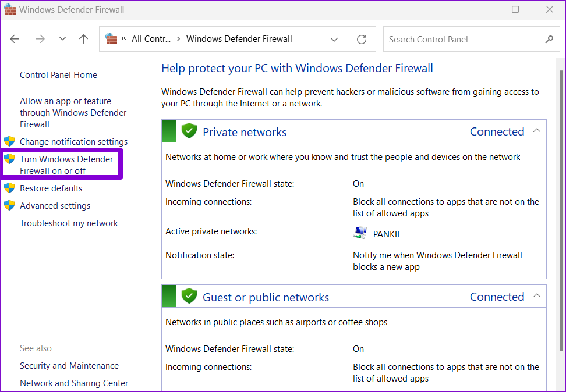This screenshot has height=392, width=566.
Task: Open the address bar history dropdown
Action: pyautogui.click(x=334, y=40)
